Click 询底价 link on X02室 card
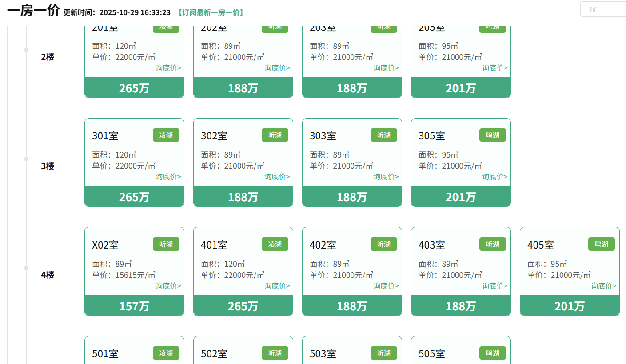This screenshot has width=626, height=364. 168,286
